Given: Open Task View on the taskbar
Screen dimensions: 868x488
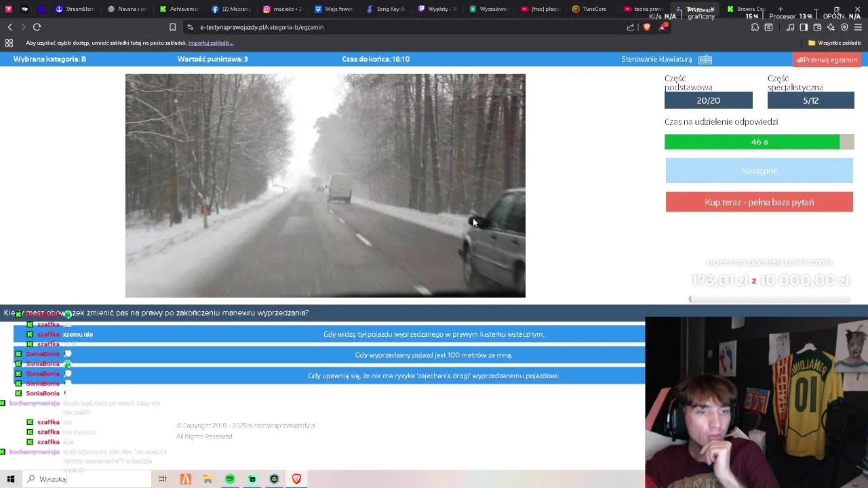Looking at the screenshot, I should click(x=163, y=479).
